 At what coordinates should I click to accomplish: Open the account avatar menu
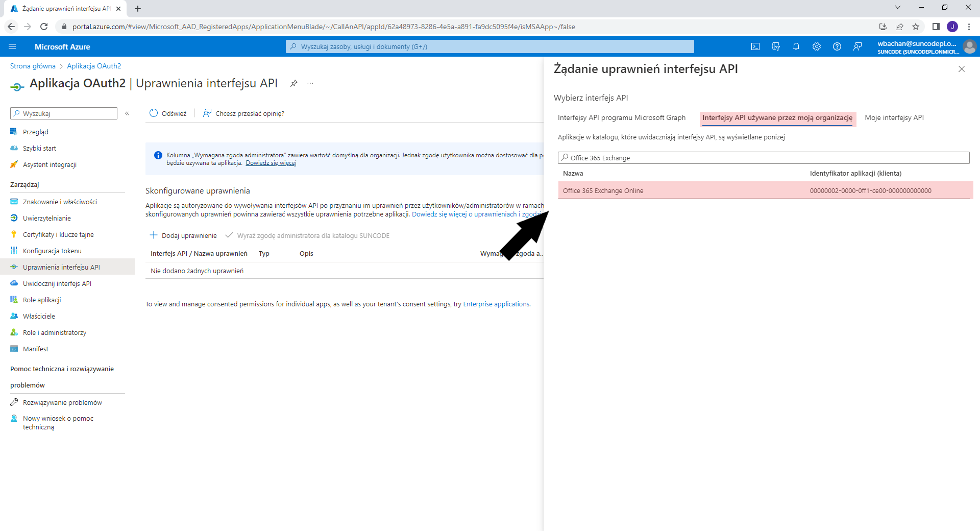click(x=969, y=46)
